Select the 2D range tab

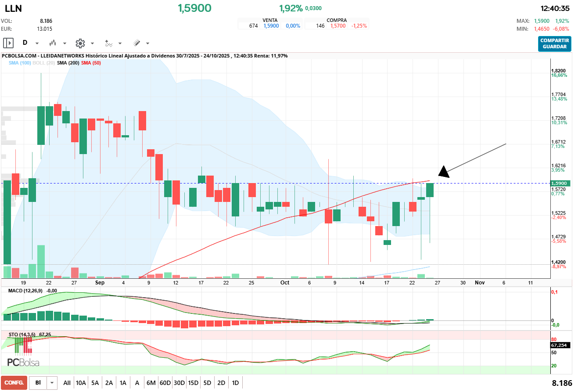221,383
